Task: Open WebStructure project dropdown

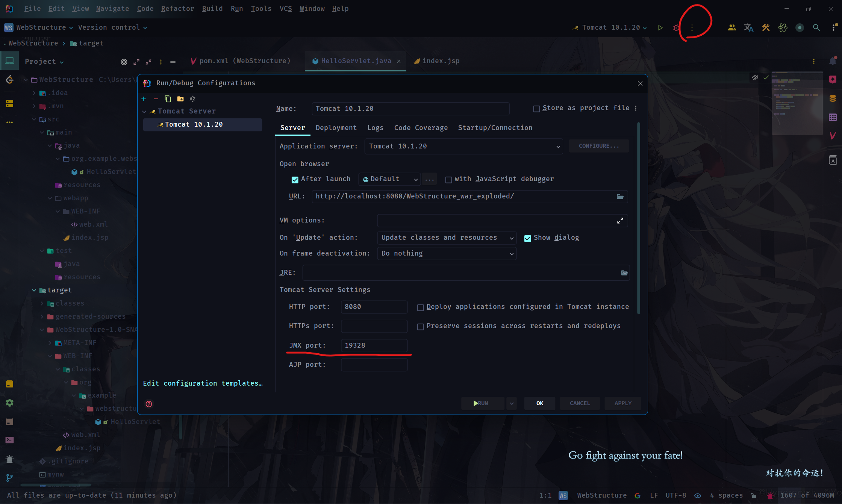Action: pos(38,27)
